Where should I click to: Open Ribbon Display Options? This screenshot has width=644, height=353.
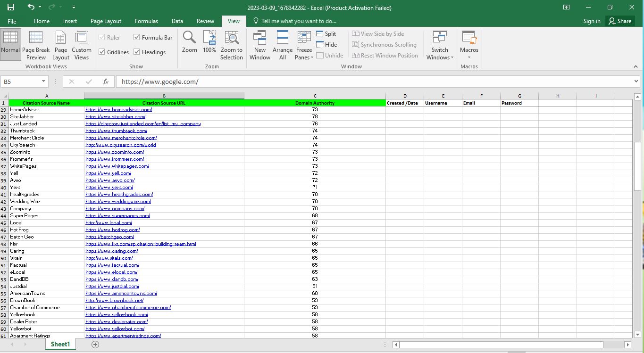click(567, 8)
